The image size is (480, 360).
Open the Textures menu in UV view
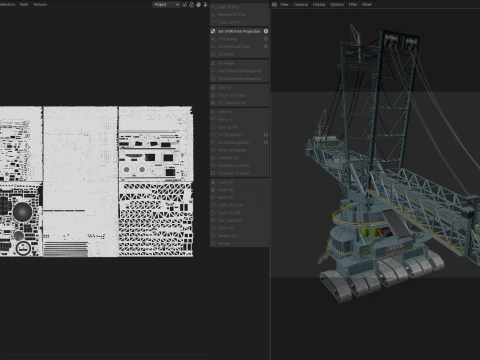click(40, 5)
